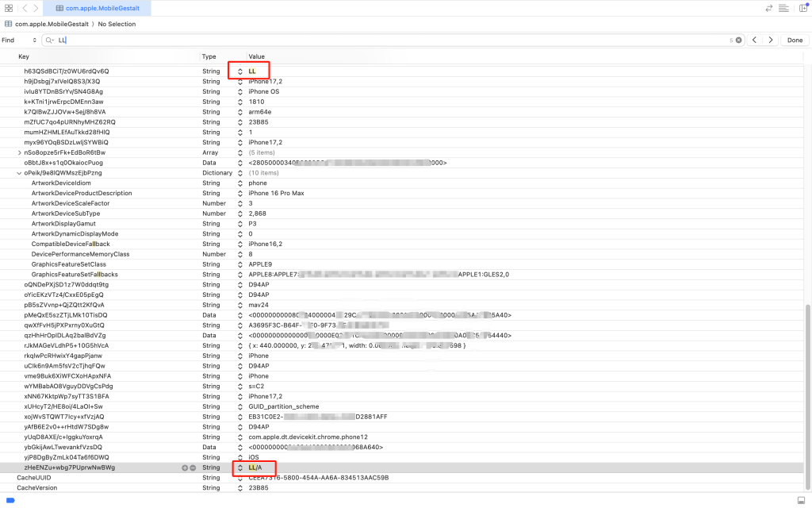Expand the nSo8opze5rFk+EdBoR6tBw array

point(19,152)
